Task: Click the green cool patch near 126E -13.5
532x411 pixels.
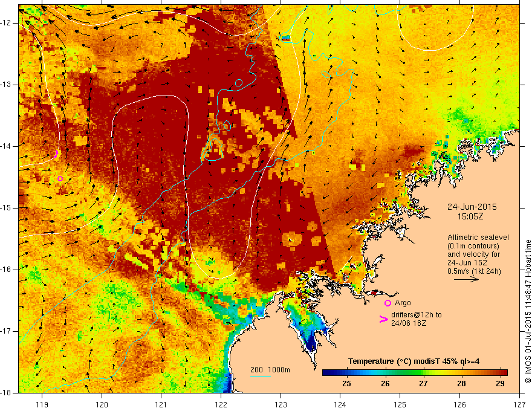Action: coord(461,115)
